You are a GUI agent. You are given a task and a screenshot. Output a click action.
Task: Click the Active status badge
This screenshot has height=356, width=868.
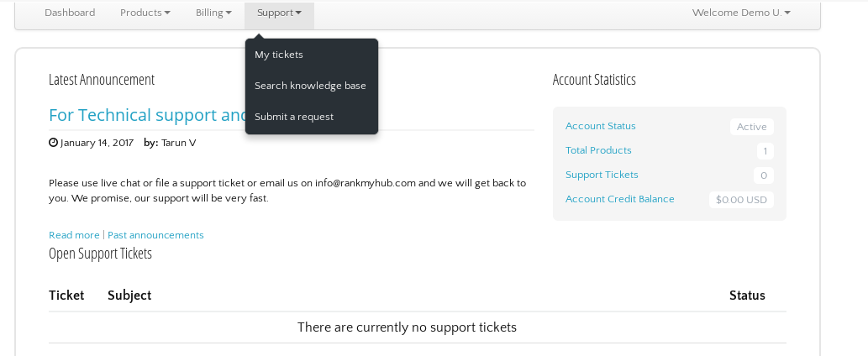tap(751, 127)
